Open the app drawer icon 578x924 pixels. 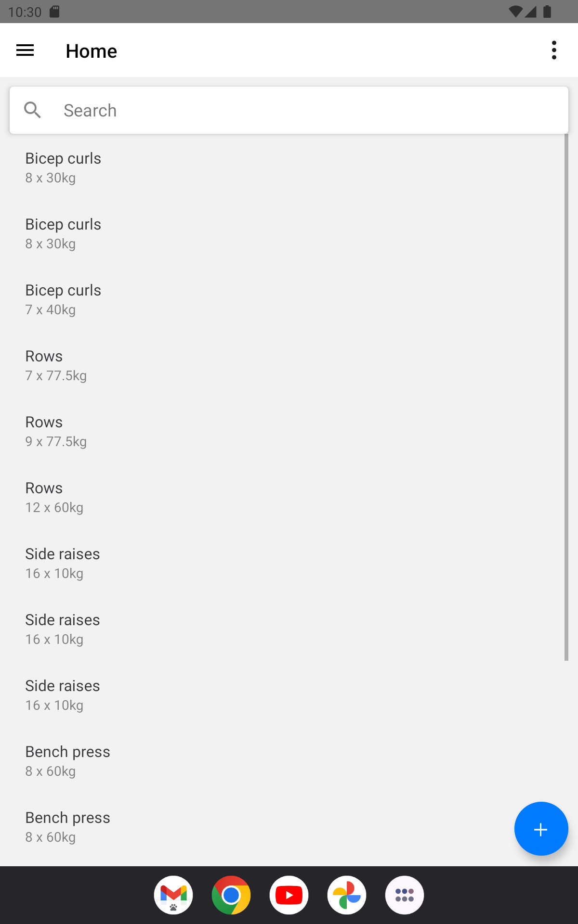point(405,895)
